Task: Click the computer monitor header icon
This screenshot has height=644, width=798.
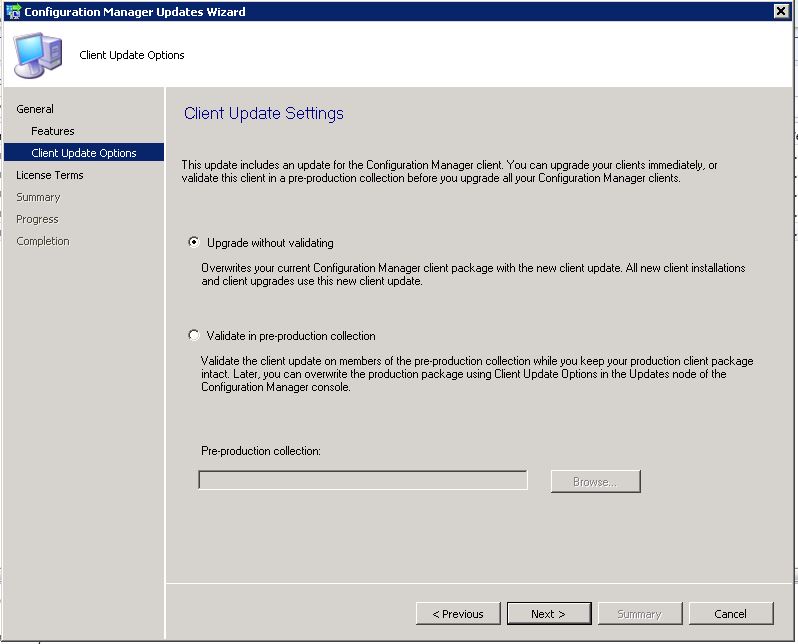Action: click(38, 55)
